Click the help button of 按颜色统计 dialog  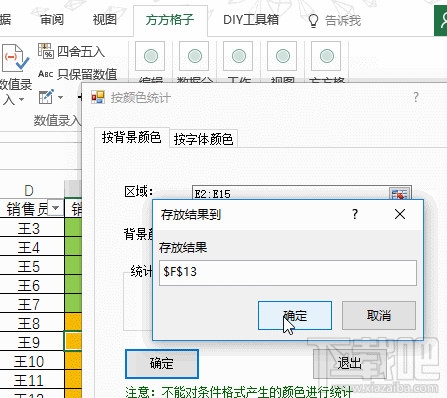click(416, 97)
